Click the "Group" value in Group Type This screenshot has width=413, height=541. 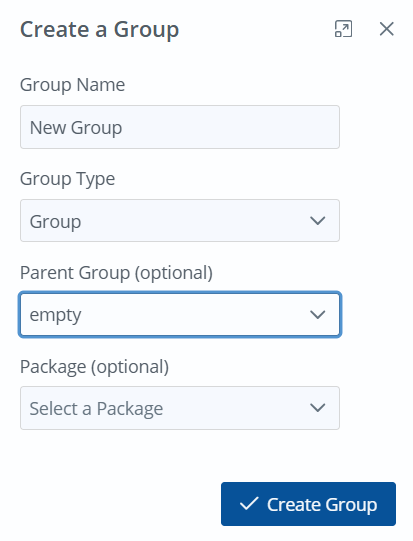click(x=56, y=222)
